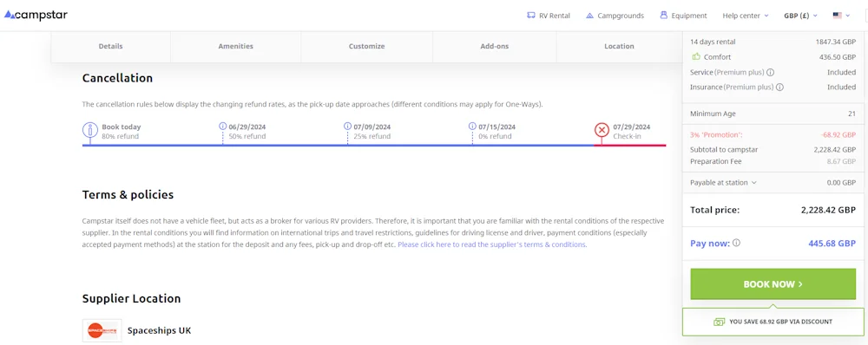
Task: Click info icon next to Service
Action: [771, 73]
